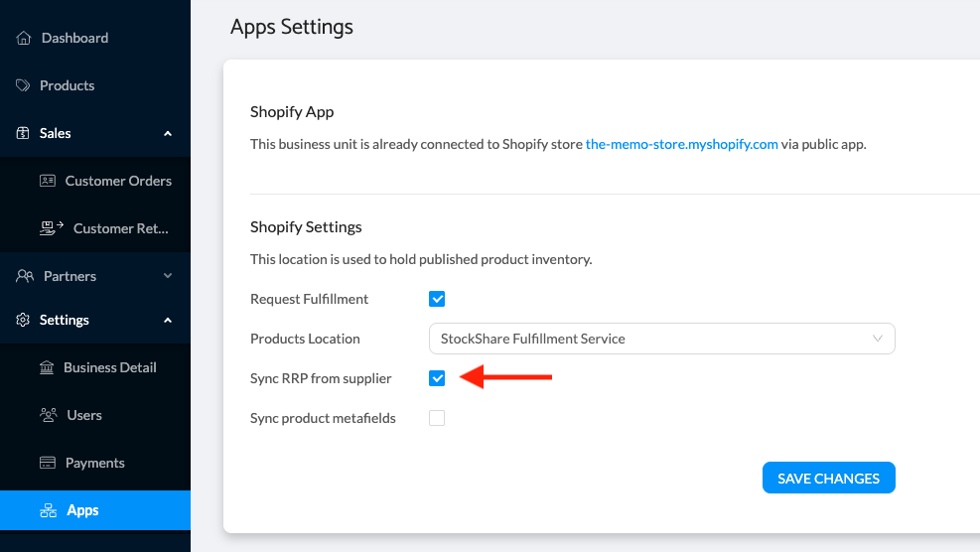
Task: Uncheck the Request Fulfillment checkbox
Action: [437, 299]
